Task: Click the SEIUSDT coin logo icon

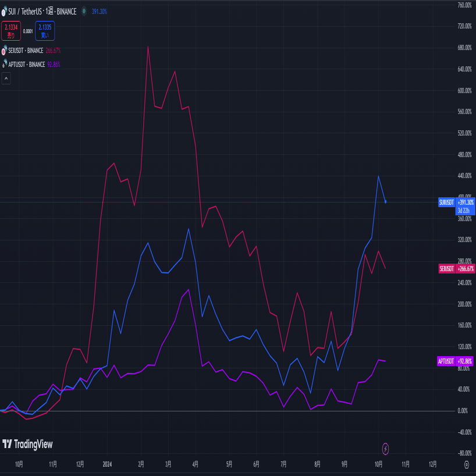Action: (4, 51)
